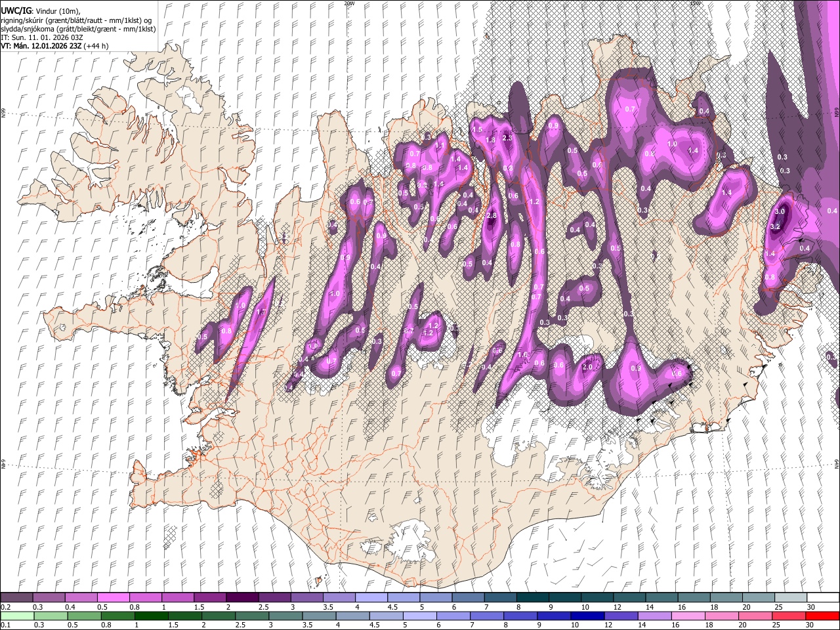The image size is (840, 630).
Task: Click the '15W' longitude label
Action: coord(695,3)
